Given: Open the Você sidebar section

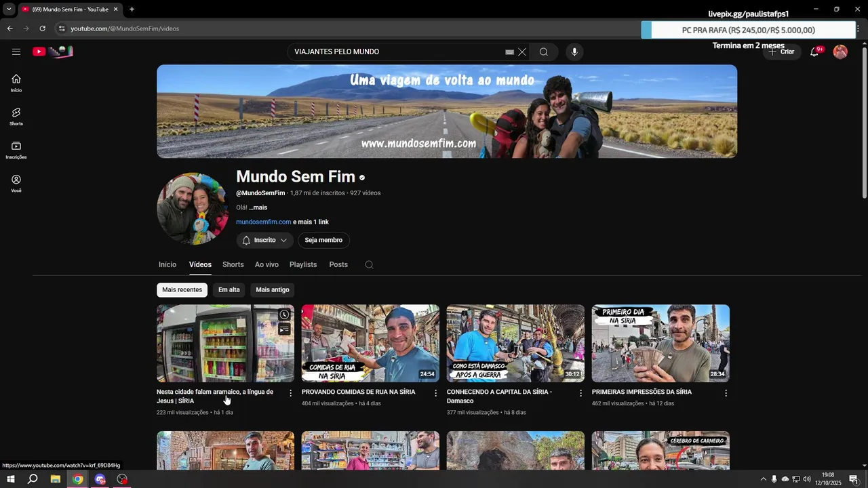Looking at the screenshot, I should click(x=16, y=184).
